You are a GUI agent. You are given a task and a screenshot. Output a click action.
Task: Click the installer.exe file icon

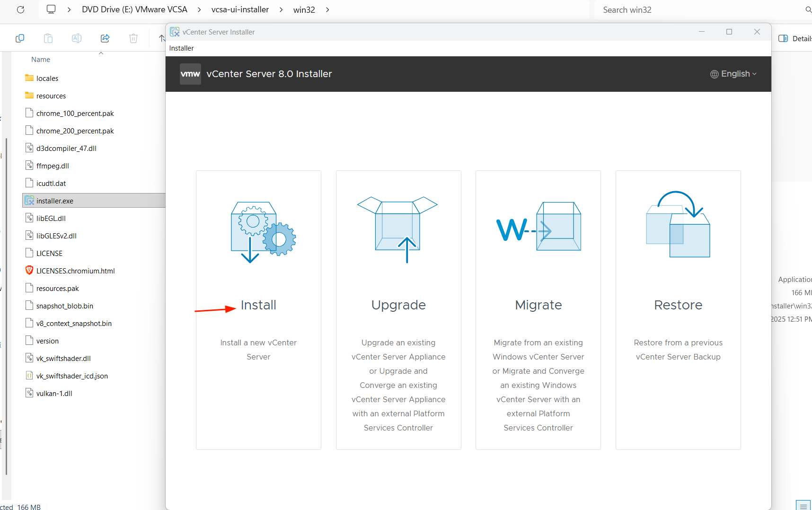[29, 201]
